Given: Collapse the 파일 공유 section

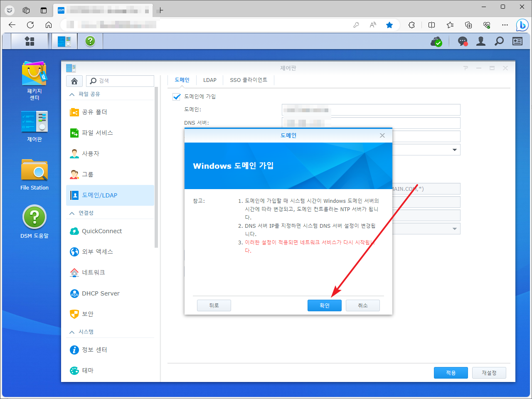Looking at the screenshot, I should click(72, 94).
